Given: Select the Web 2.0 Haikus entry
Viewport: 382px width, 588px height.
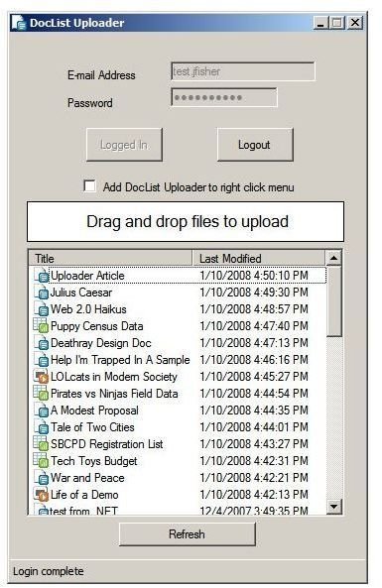Looking at the screenshot, I should pos(88,309).
